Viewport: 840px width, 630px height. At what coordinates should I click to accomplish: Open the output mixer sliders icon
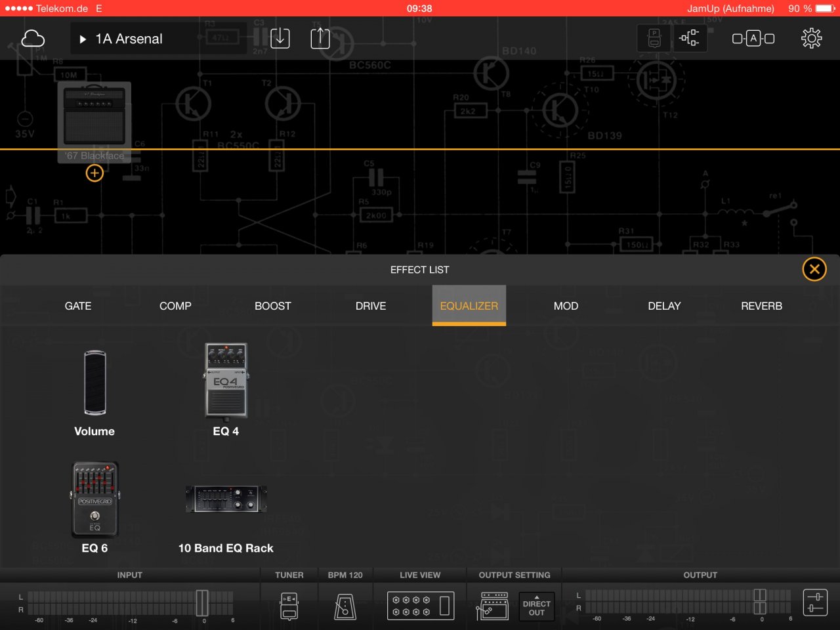(x=815, y=603)
